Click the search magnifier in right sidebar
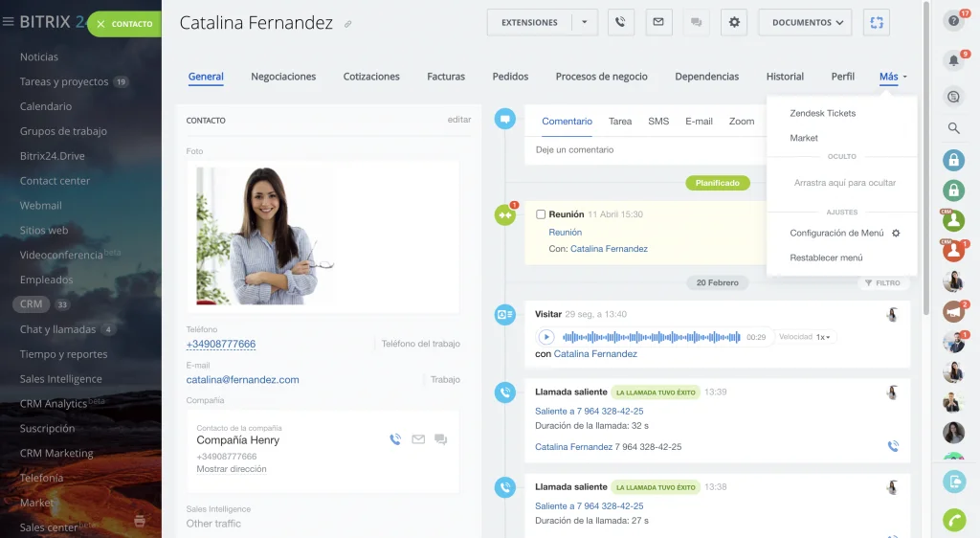 [x=953, y=127]
